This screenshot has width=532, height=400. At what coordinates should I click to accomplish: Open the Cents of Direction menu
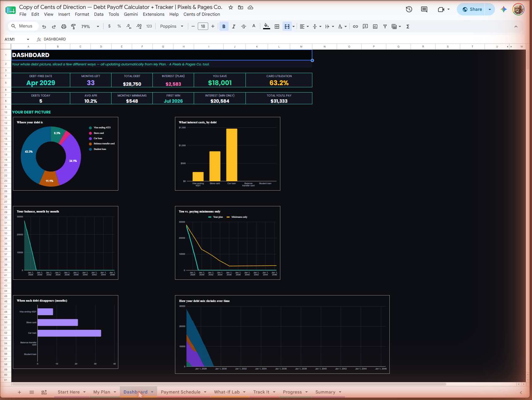pos(202,14)
